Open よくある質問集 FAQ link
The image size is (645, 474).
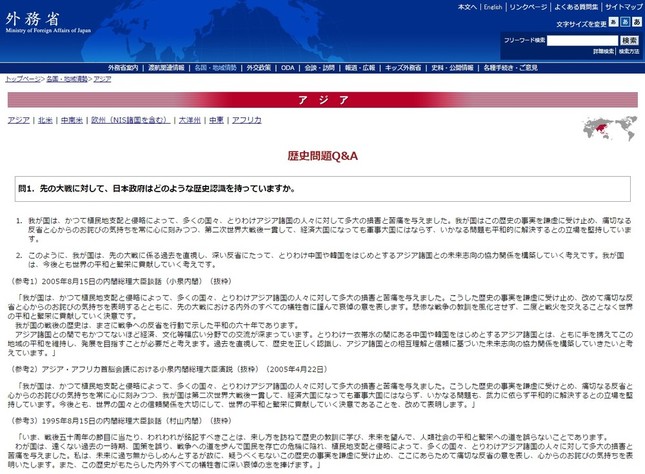(576, 7)
